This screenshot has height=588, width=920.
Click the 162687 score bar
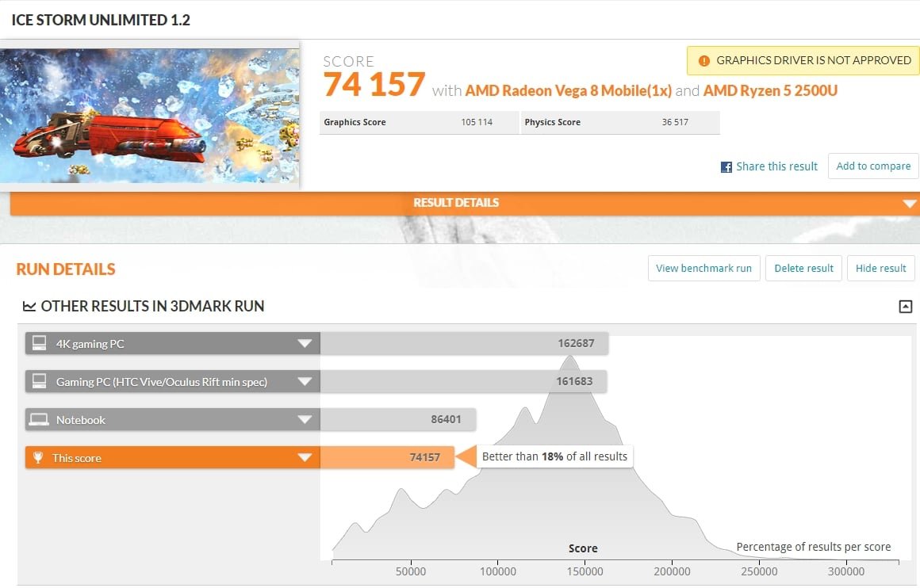[464, 344]
